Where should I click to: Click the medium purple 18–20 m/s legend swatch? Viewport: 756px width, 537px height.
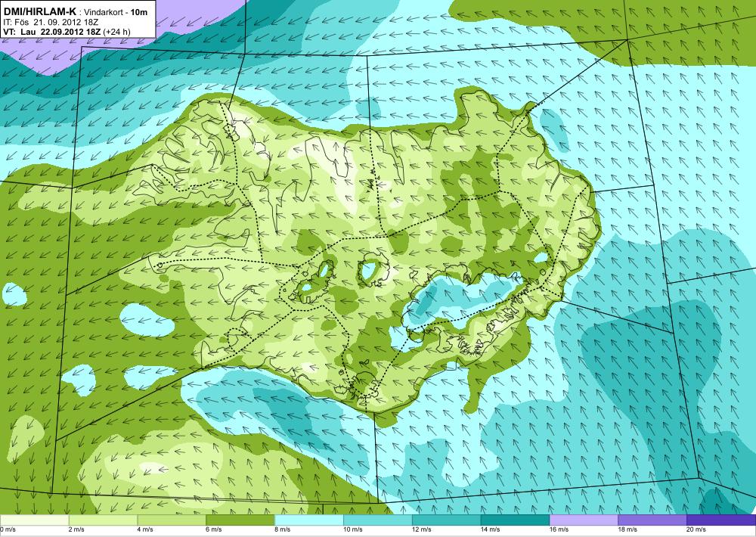(652, 520)
